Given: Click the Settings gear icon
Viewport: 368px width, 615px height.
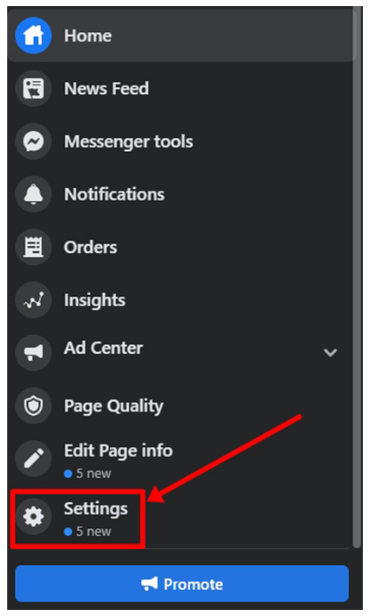Looking at the screenshot, I should (x=33, y=517).
